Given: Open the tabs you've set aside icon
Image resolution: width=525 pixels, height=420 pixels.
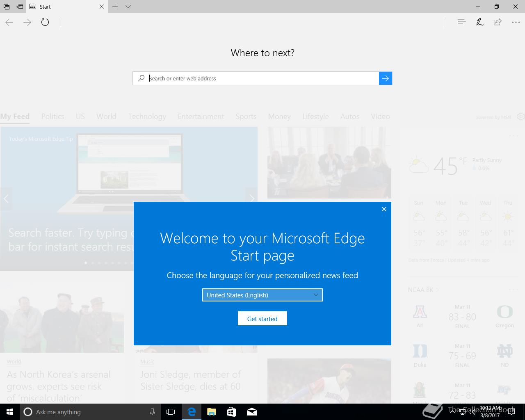Looking at the screenshot, I should [6, 7].
